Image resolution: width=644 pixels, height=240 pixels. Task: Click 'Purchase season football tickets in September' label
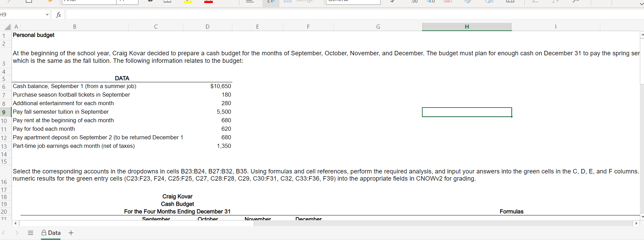pyautogui.click(x=71, y=95)
